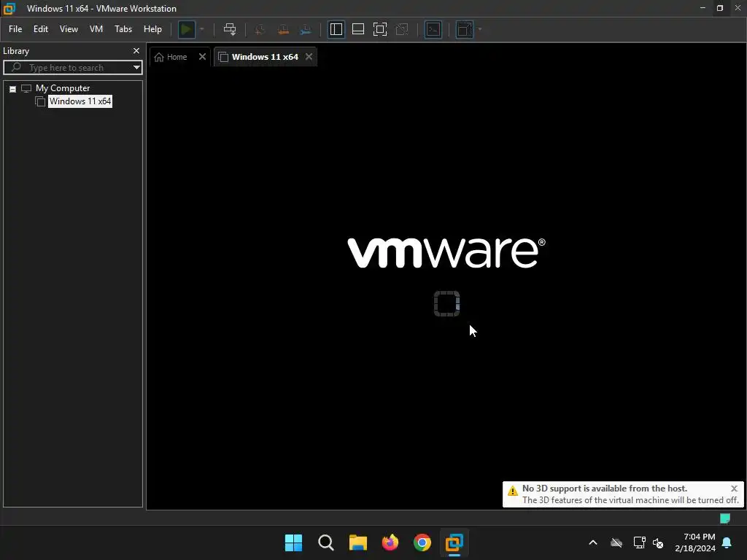
Task: Open the View menu
Action: [69, 29]
